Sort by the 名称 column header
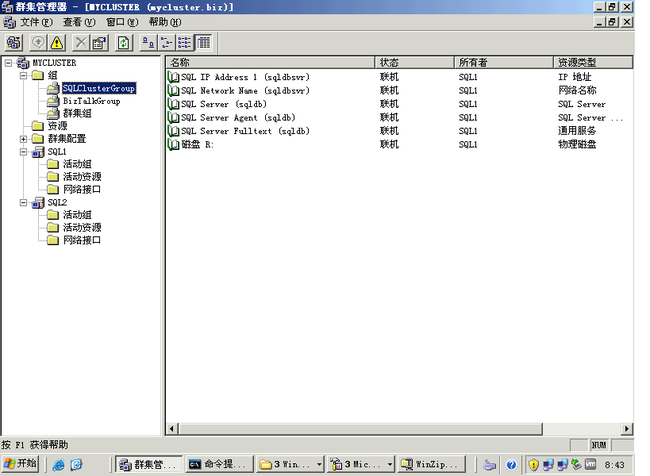The height and width of the screenshot is (476, 650). pos(271,62)
